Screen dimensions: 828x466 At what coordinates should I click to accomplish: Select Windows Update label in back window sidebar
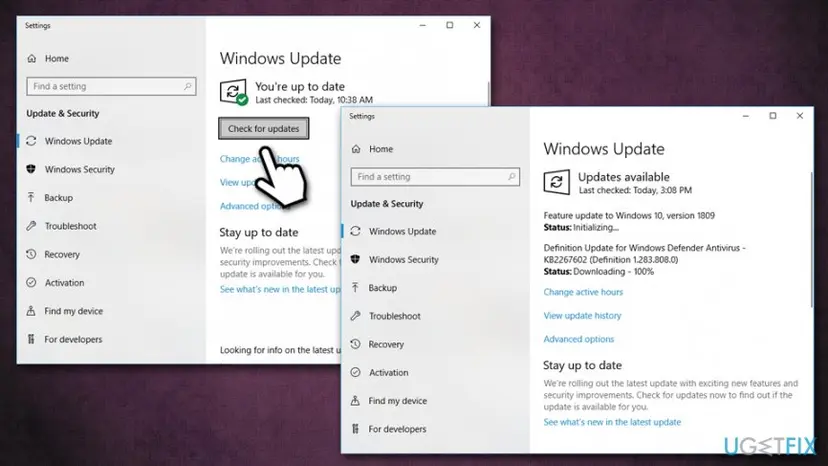coord(78,141)
